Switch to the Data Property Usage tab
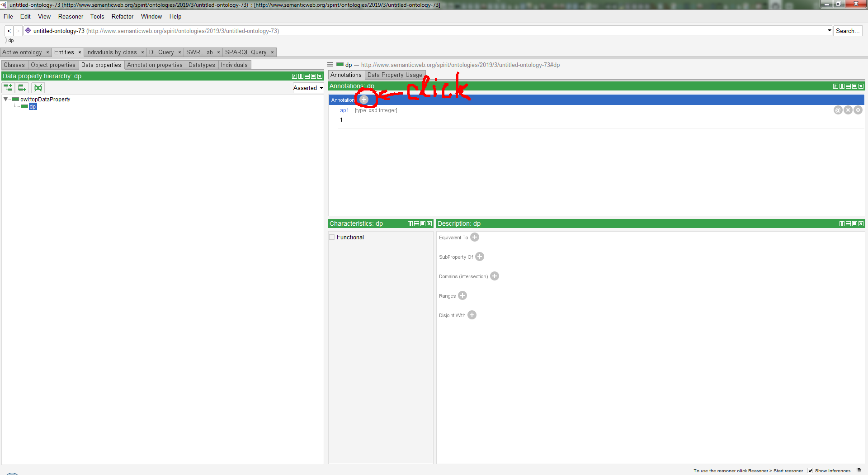Image resolution: width=868 pixels, height=475 pixels. pos(395,75)
